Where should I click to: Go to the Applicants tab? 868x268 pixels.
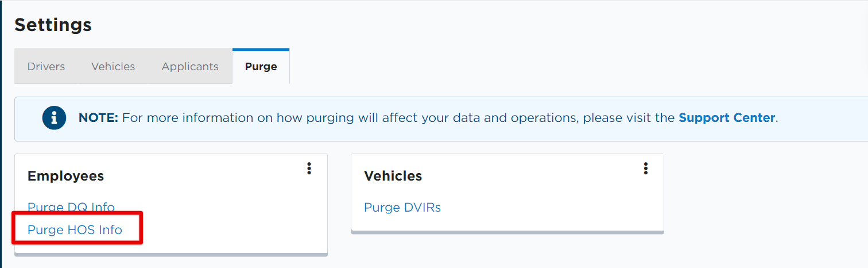click(x=190, y=66)
